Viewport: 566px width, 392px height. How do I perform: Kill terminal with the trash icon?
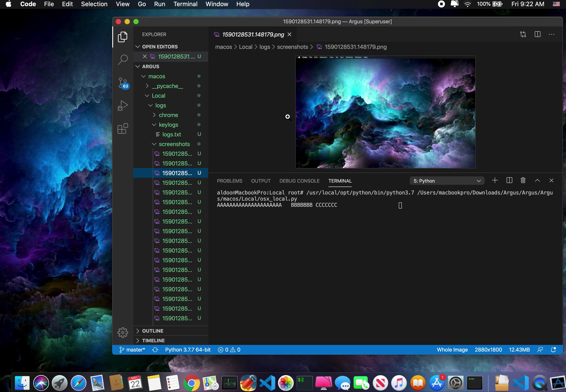523,181
